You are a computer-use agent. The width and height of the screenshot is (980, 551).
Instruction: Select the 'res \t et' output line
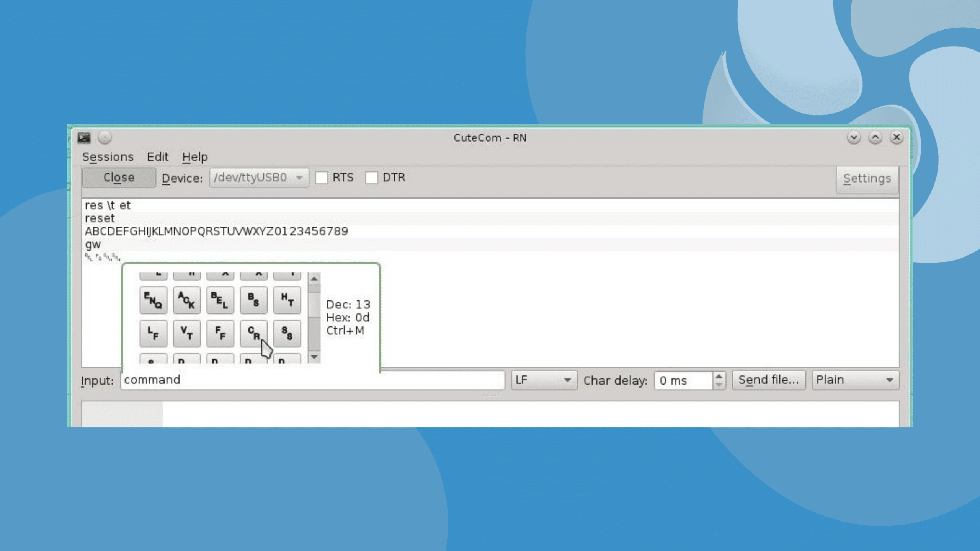(x=490, y=205)
